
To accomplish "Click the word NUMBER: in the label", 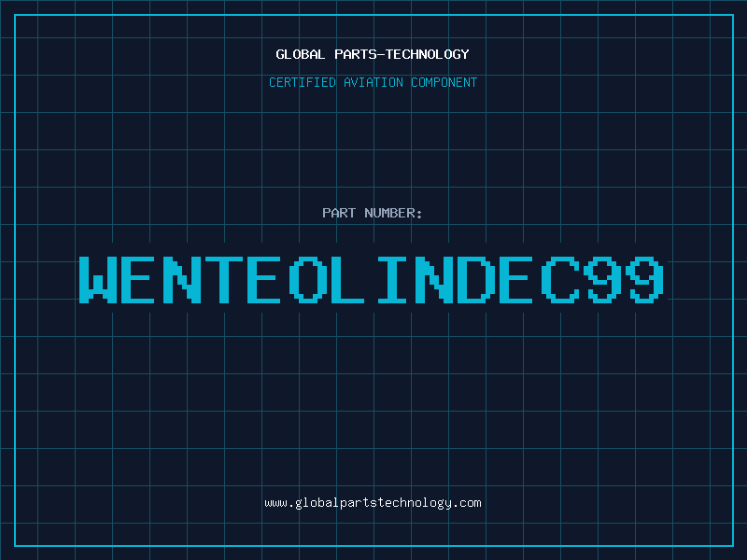I will [x=394, y=213].
